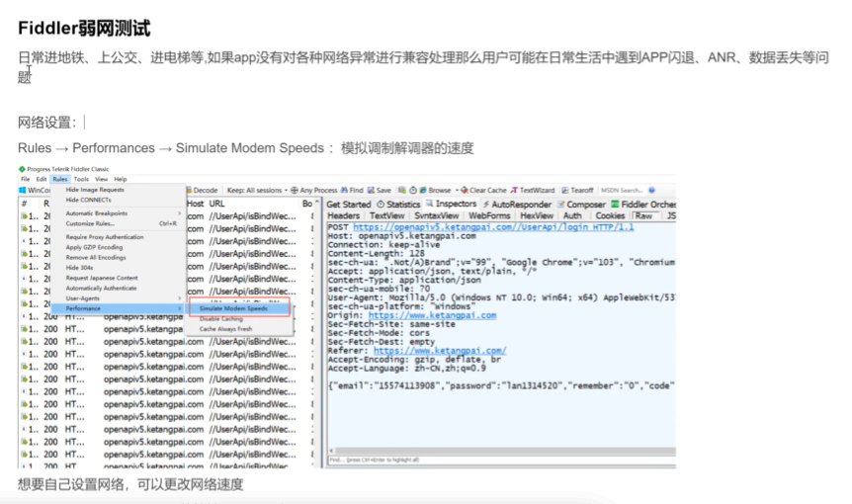Click the AutoResponder lightning icon
The image size is (852, 504).
486,205
